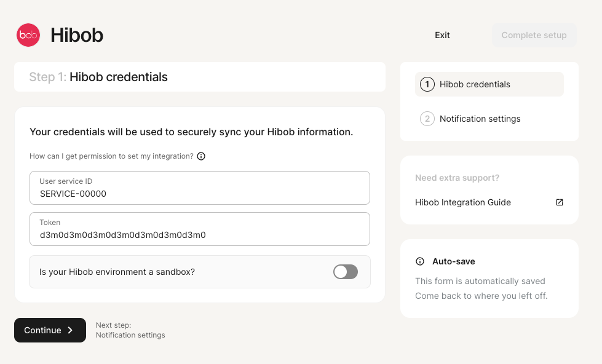
Task: Toggle the Hibob sandbox environment switch
Action: 345,272
